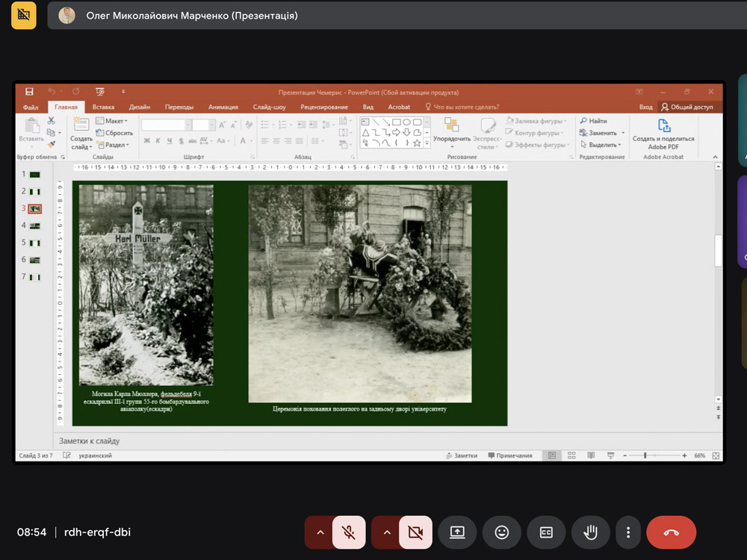The width and height of the screenshot is (747, 560).
Task: Adjust the zoom slider in status bar
Action: [645, 455]
